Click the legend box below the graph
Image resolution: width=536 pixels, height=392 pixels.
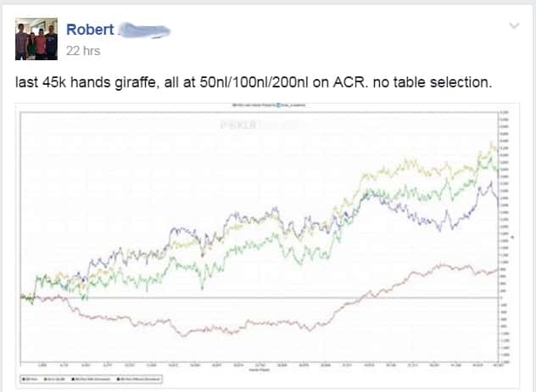tap(91, 379)
